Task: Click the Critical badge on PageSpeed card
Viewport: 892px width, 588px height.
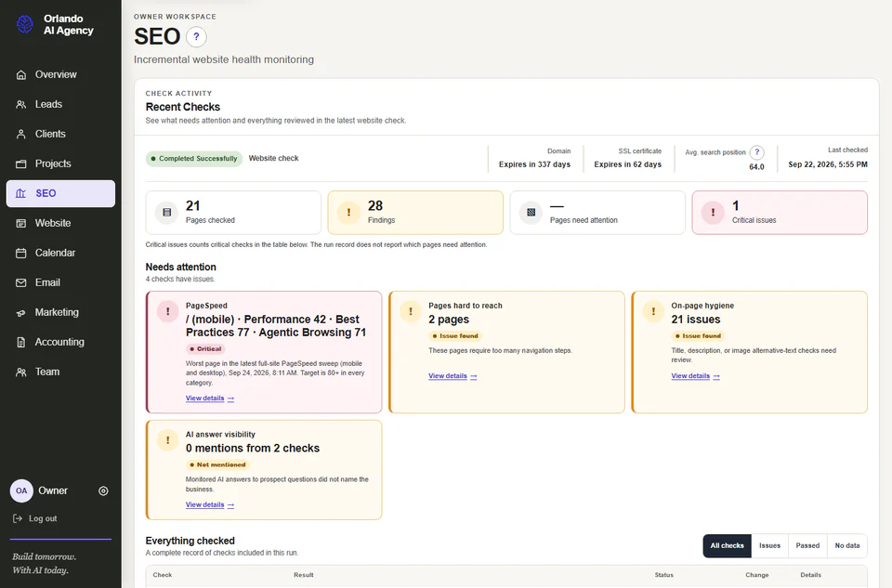Action: point(205,349)
